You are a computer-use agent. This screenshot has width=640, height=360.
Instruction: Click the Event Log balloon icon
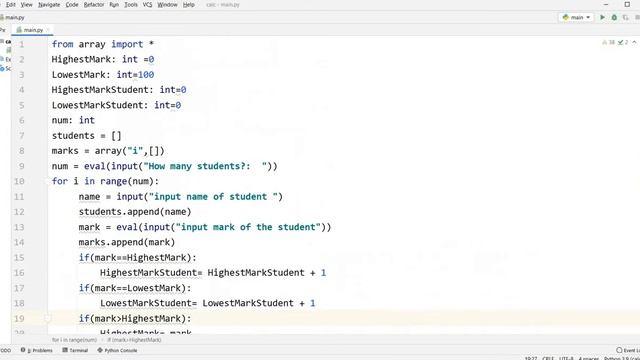click(619, 350)
